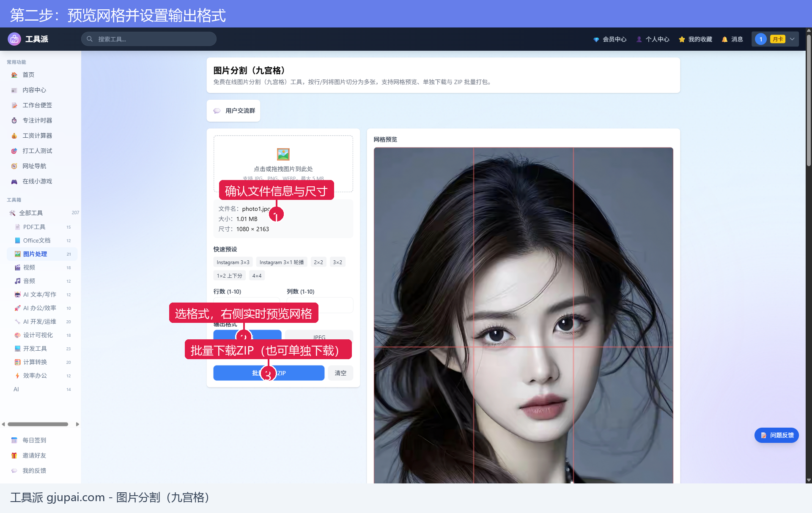Select the Instagram 3×3 preset
This screenshot has width=812, height=513.
coord(233,262)
